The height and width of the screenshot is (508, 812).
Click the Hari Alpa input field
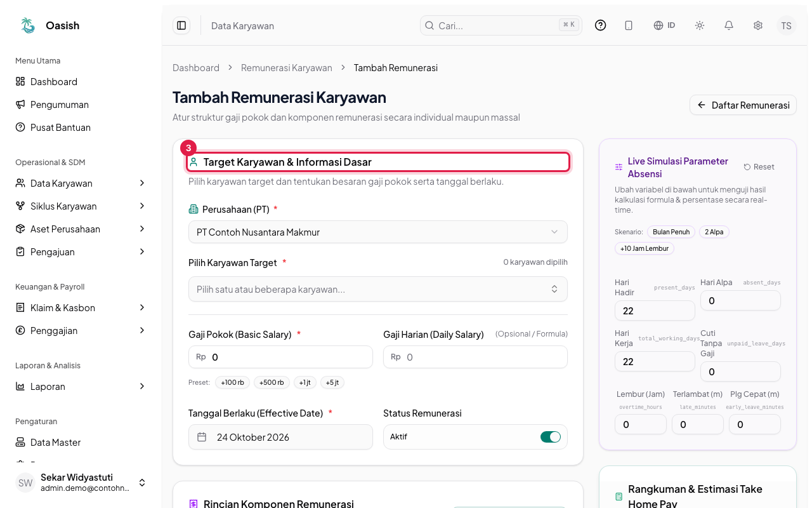740,300
